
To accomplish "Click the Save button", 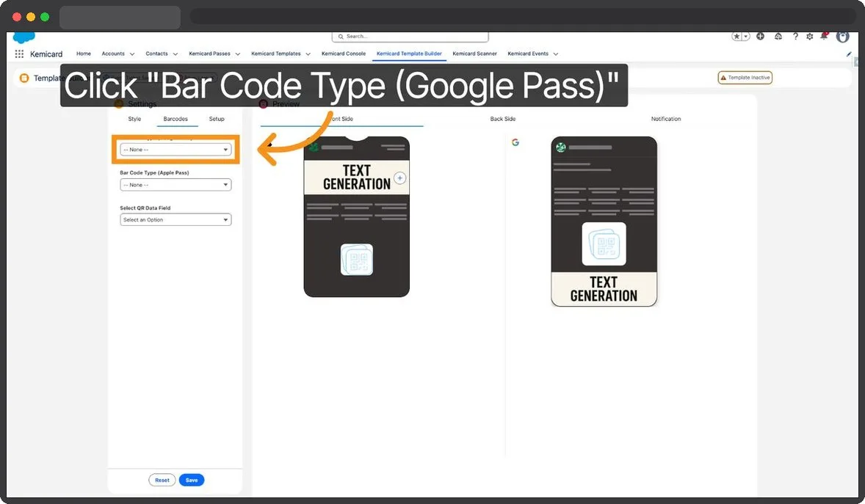I will (192, 481).
